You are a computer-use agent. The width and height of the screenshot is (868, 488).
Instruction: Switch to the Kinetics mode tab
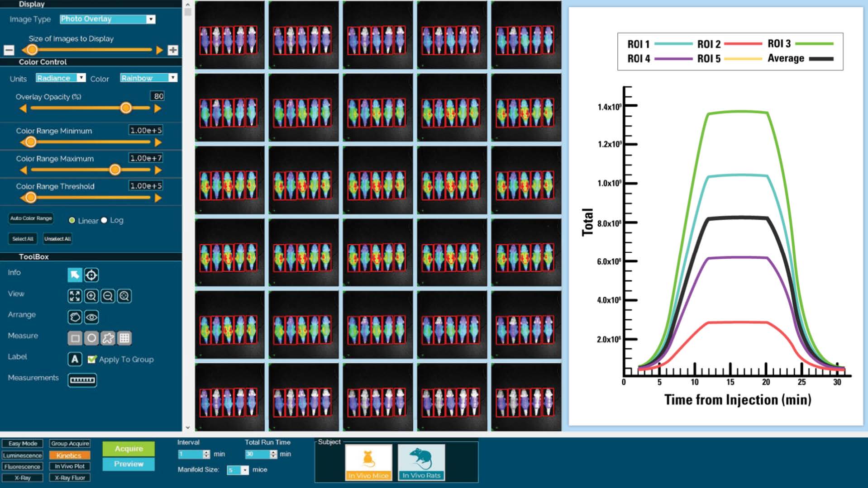tap(70, 455)
